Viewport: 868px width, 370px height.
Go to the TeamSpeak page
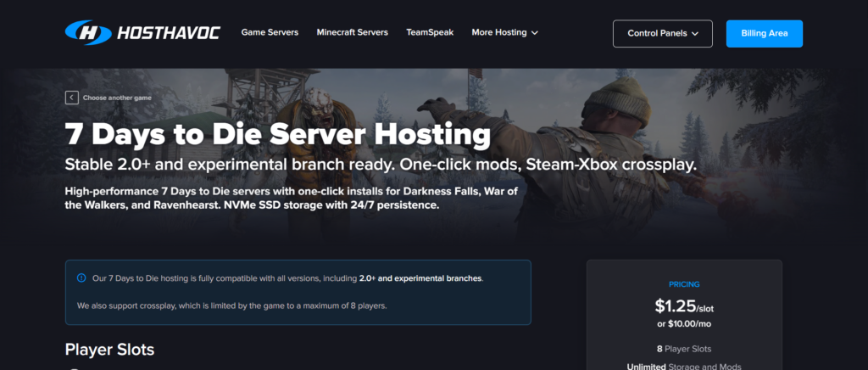430,33
